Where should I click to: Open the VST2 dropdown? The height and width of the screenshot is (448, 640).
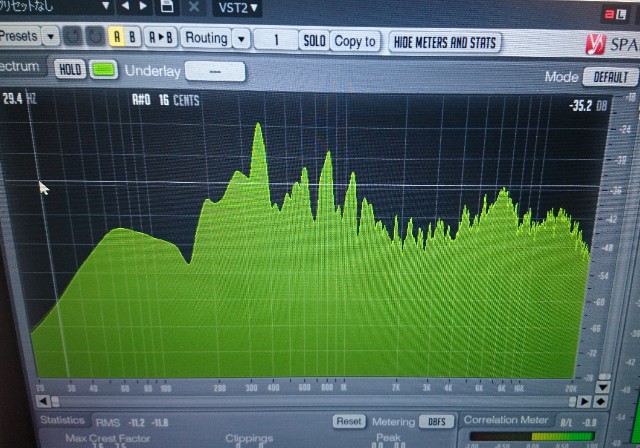[x=238, y=7]
